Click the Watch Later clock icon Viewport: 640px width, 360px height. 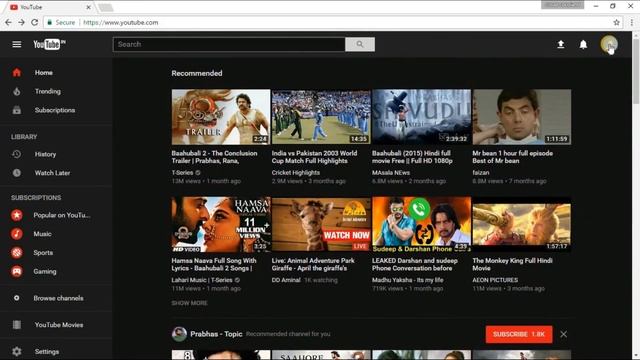[x=17, y=173]
